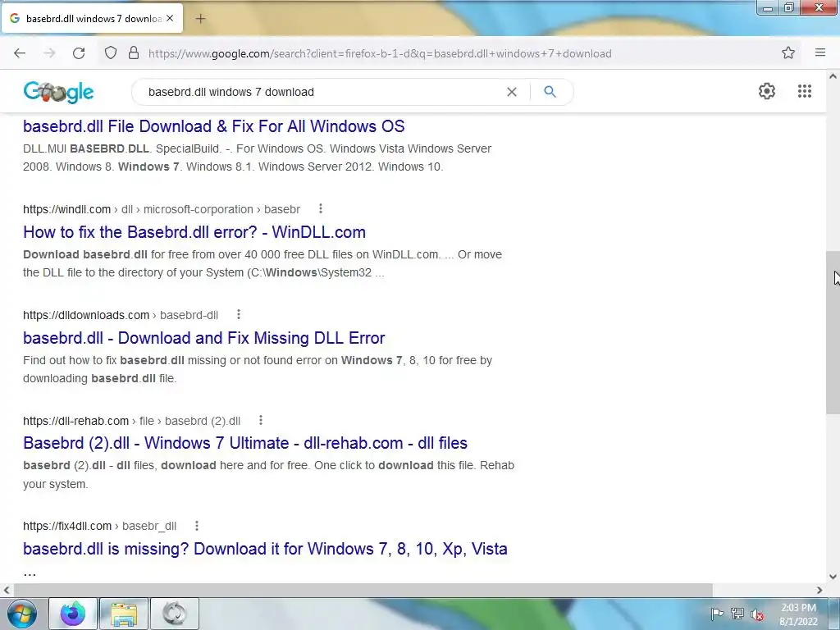The height and width of the screenshot is (630, 840).
Task: Click the Google logo
Action: (x=58, y=92)
